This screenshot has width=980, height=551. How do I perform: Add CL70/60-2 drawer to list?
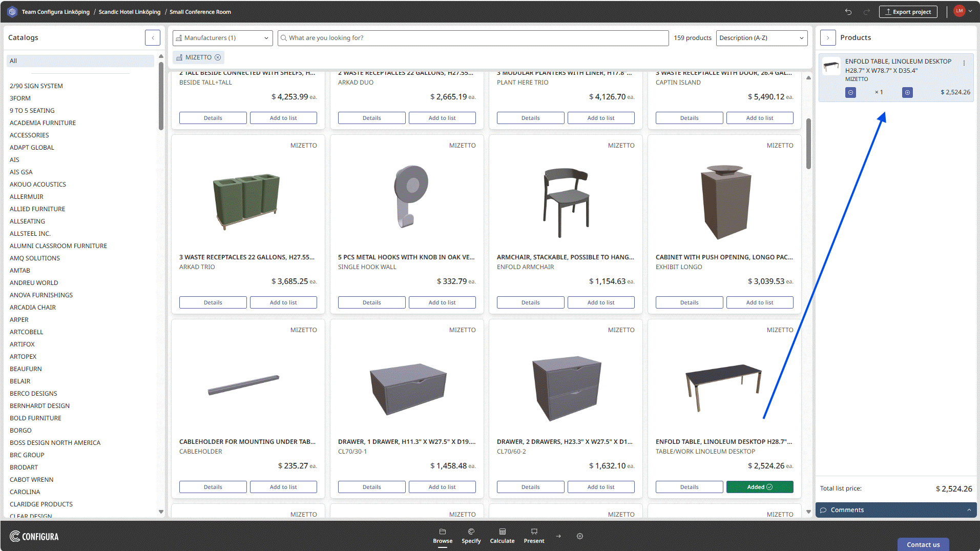click(x=601, y=487)
